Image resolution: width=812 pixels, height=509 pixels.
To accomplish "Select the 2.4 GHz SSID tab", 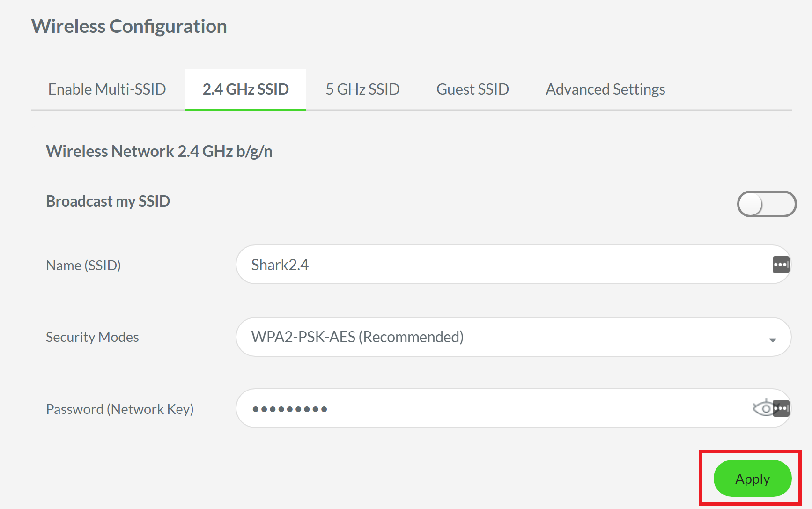I will tap(245, 89).
